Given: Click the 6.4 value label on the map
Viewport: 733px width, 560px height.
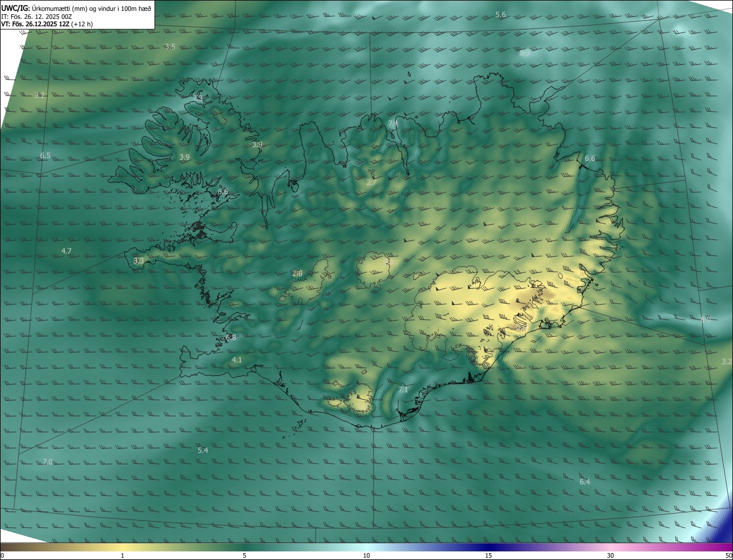Looking at the screenshot, I should pos(585,482).
